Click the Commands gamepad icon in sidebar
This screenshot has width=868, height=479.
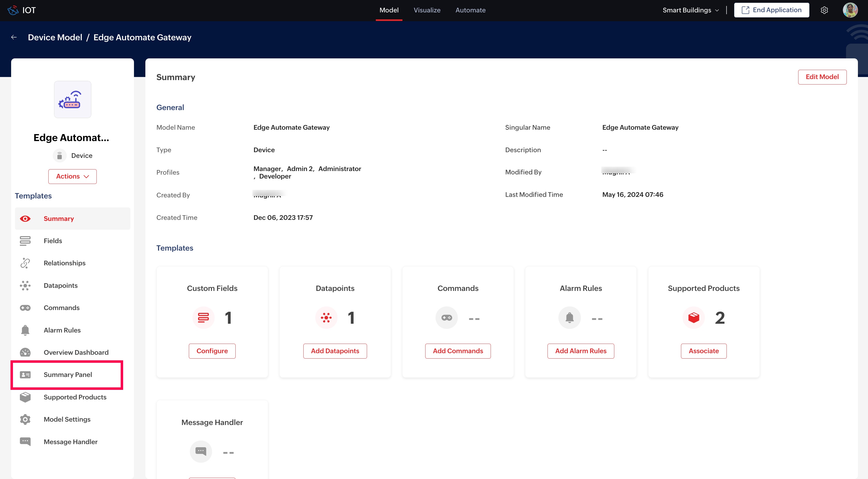(x=25, y=308)
